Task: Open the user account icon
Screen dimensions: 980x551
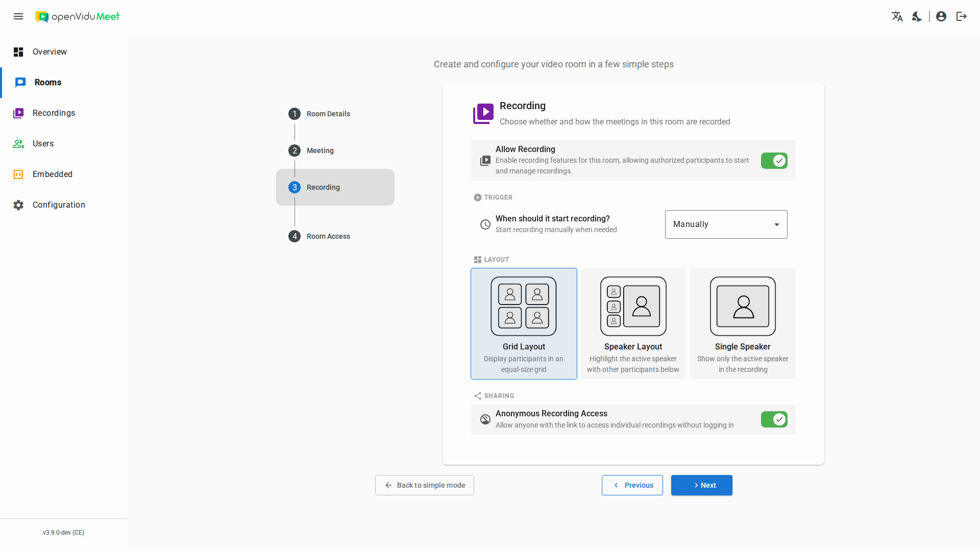Action: (x=941, y=16)
